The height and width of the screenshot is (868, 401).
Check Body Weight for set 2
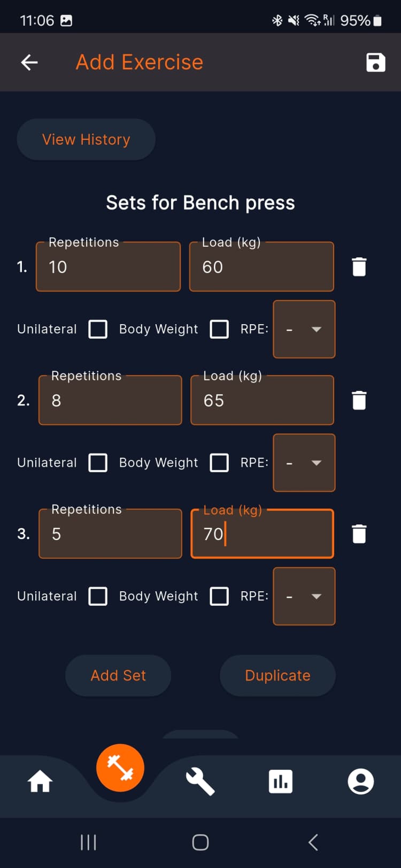tap(219, 463)
